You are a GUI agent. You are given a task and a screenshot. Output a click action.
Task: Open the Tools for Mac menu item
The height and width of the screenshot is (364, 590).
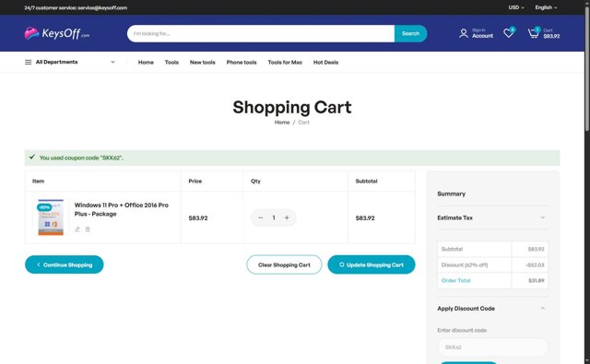pyautogui.click(x=285, y=63)
